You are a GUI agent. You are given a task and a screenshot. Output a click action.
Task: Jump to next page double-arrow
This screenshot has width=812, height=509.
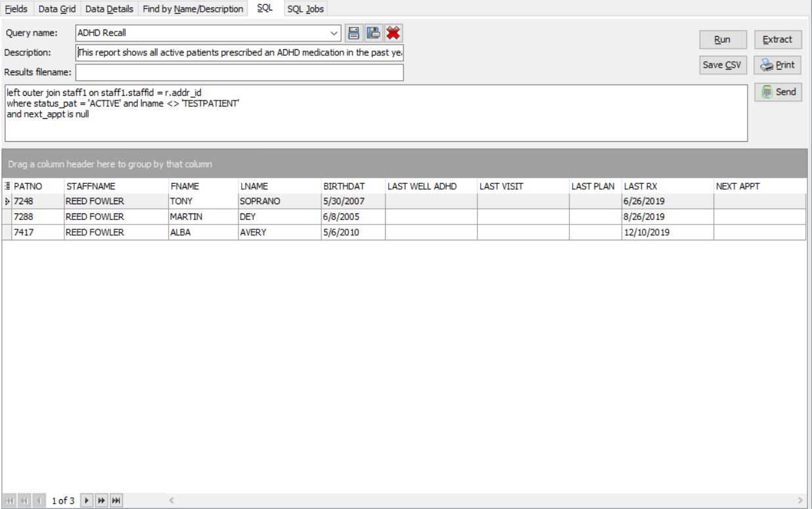coord(101,501)
